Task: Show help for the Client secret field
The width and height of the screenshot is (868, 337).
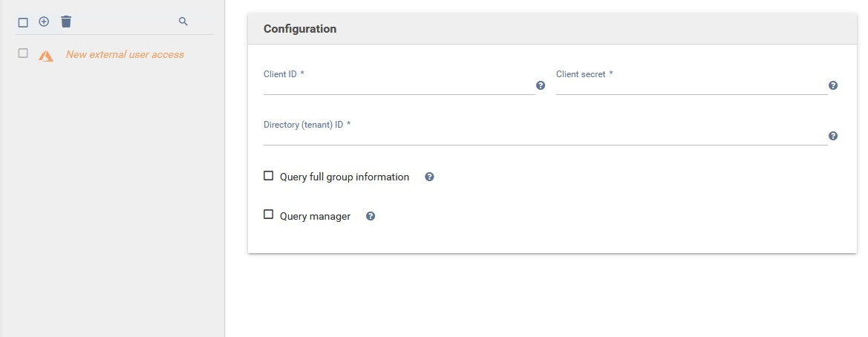Action: click(x=833, y=86)
